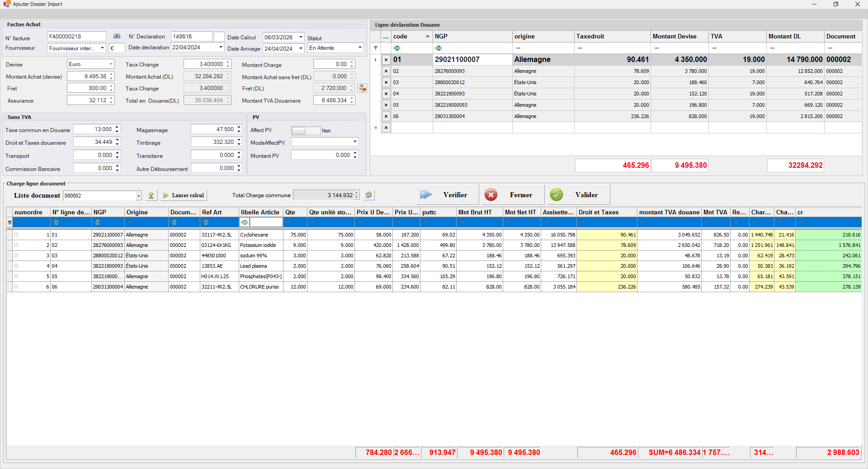Screen dimensions: 868x469
Task: Increase the Magasinage value with the up arrow
Action: 239,128
